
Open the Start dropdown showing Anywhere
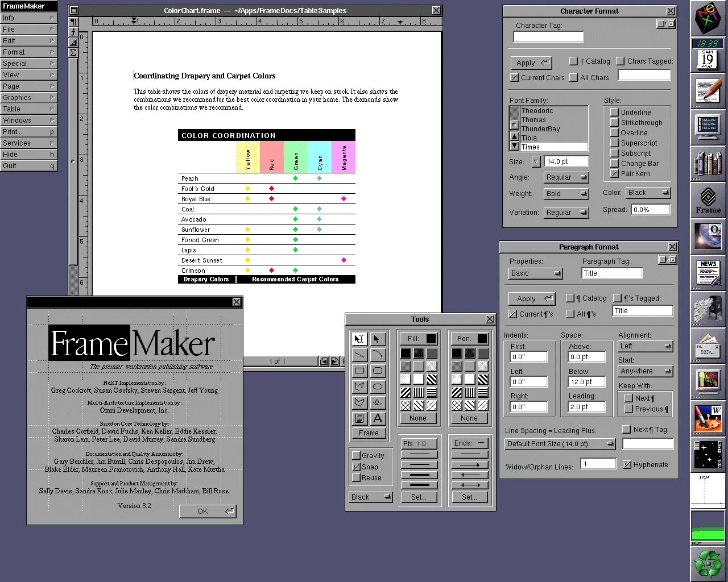(x=646, y=371)
